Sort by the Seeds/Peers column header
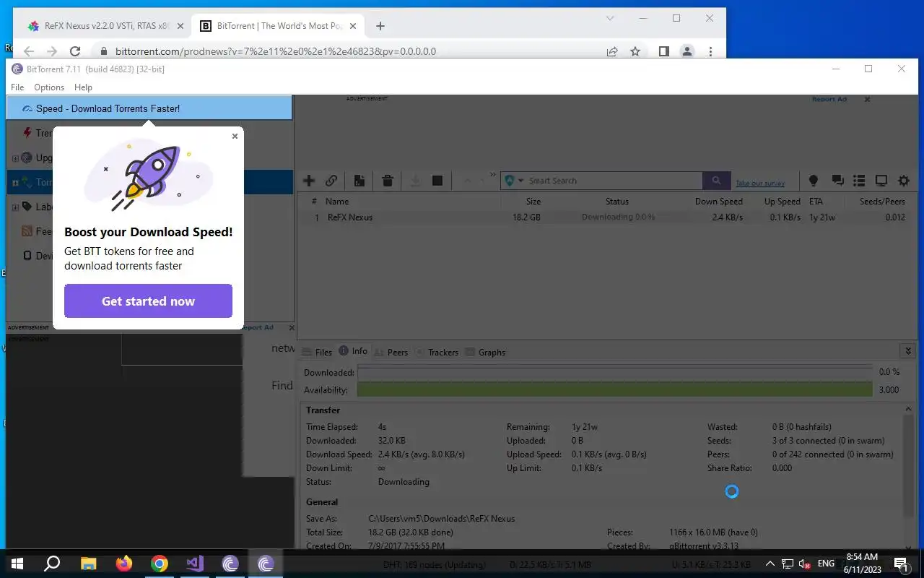Viewport: 924px width, 578px height. tap(882, 202)
